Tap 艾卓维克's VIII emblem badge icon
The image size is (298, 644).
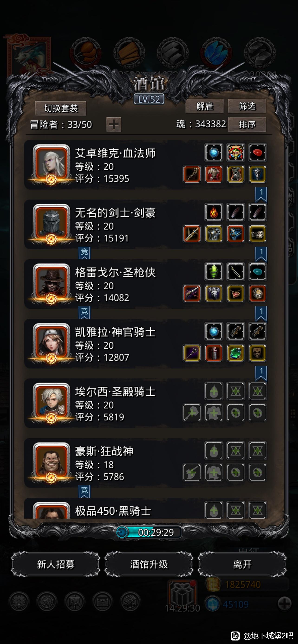tap(236, 153)
